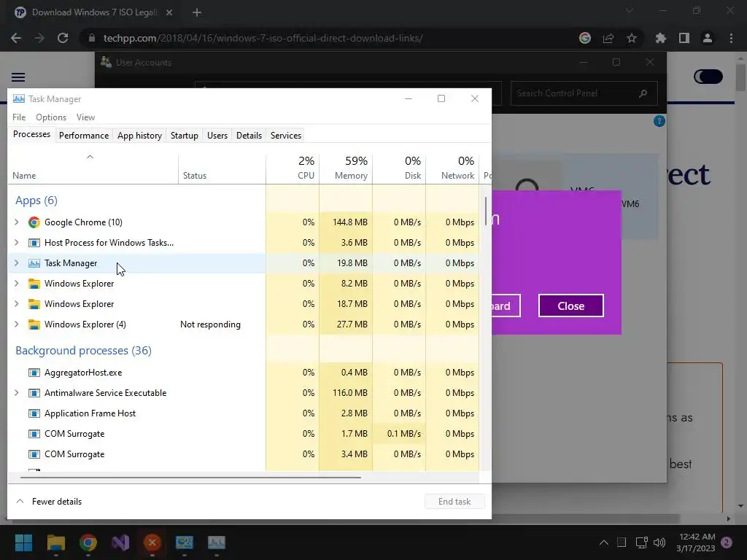
Task: Click the Application Frame Host icon
Action: click(x=34, y=413)
